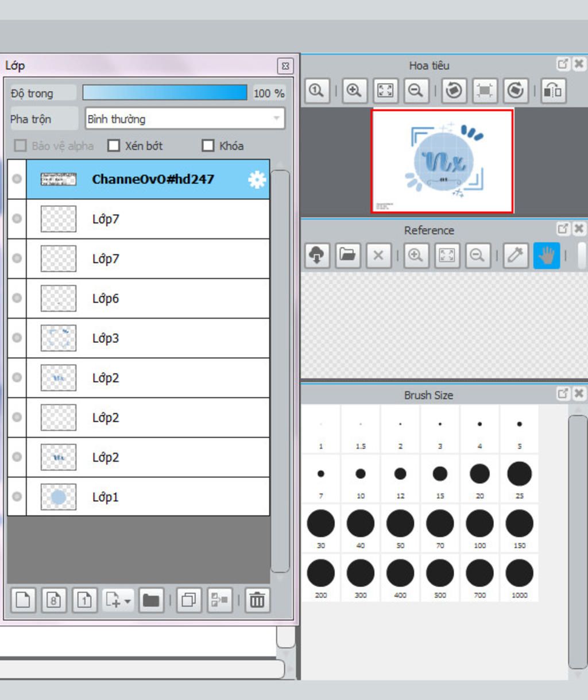Select the Lớp1 layer
588x700 pixels.
148,497
